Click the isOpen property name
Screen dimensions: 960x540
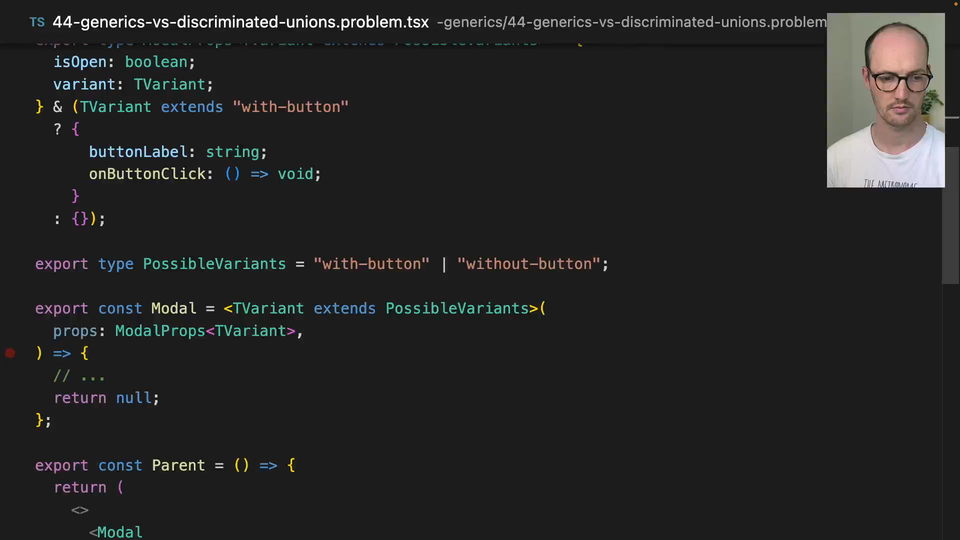coord(80,62)
